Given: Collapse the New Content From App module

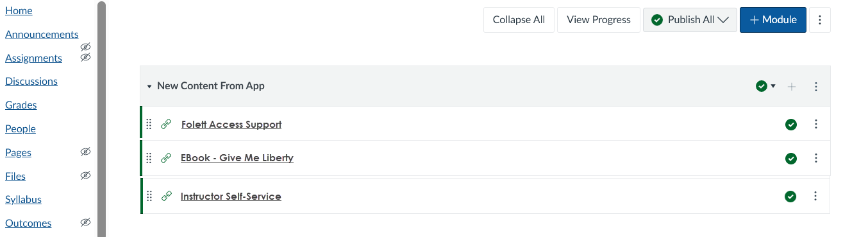Looking at the screenshot, I should 149,86.
